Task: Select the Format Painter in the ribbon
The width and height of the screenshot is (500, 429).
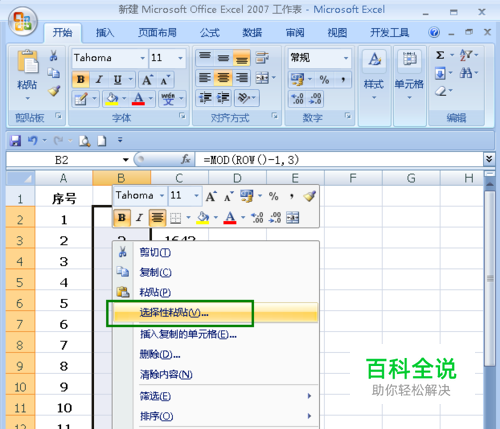Action: [54, 91]
